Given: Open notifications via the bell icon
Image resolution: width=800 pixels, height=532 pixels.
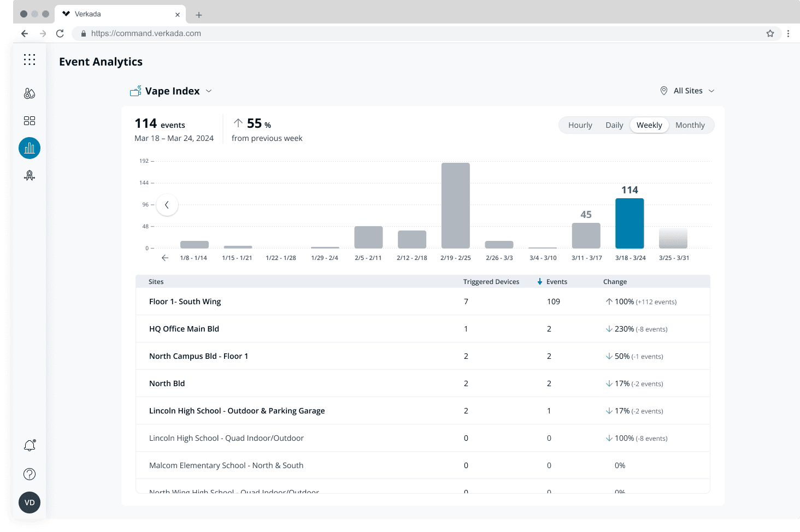Looking at the screenshot, I should 30,446.
